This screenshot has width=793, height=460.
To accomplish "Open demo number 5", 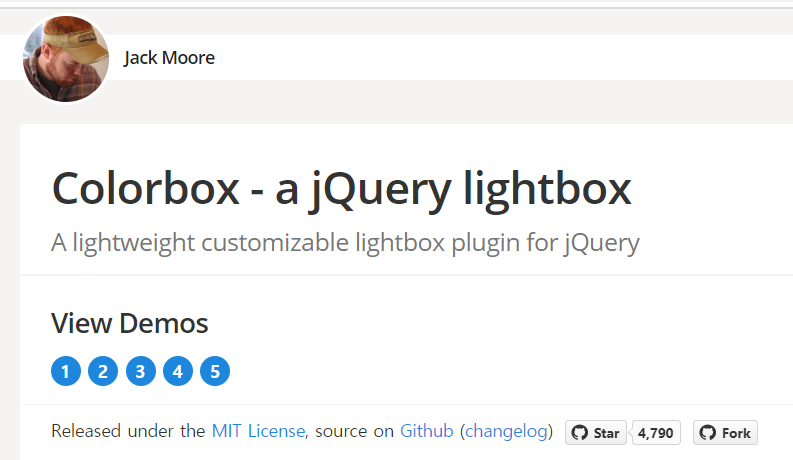I will 215,371.
